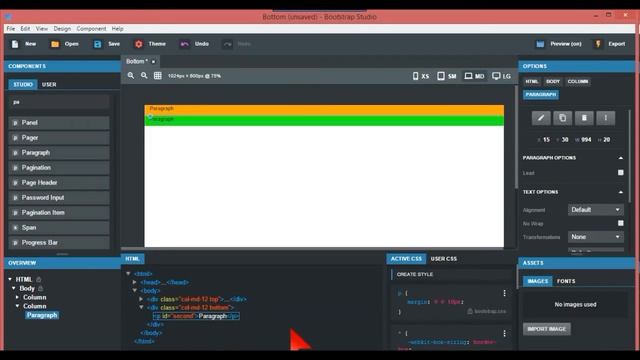This screenshot has width=640, height=360.
Task: Switch to SM tablet viewport
Action: [447, 76]
